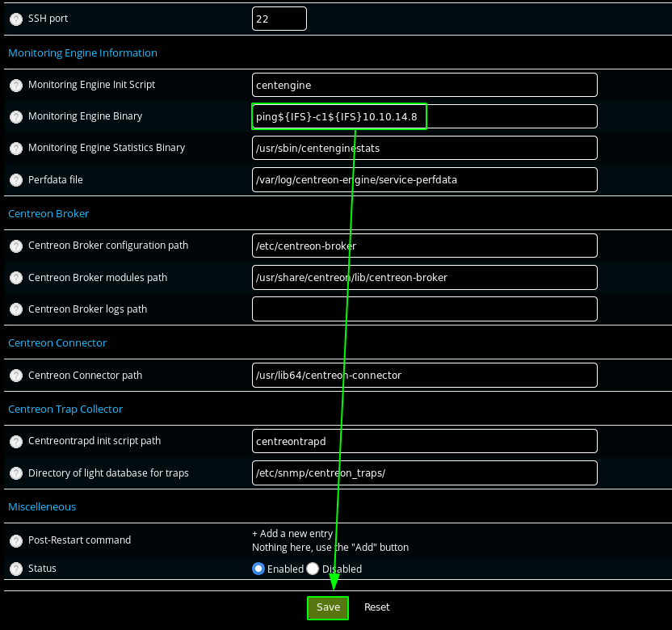Viewport: 672px width, 630px height.
Task: Click help icon next to SSH port
Action: [16, 19]
